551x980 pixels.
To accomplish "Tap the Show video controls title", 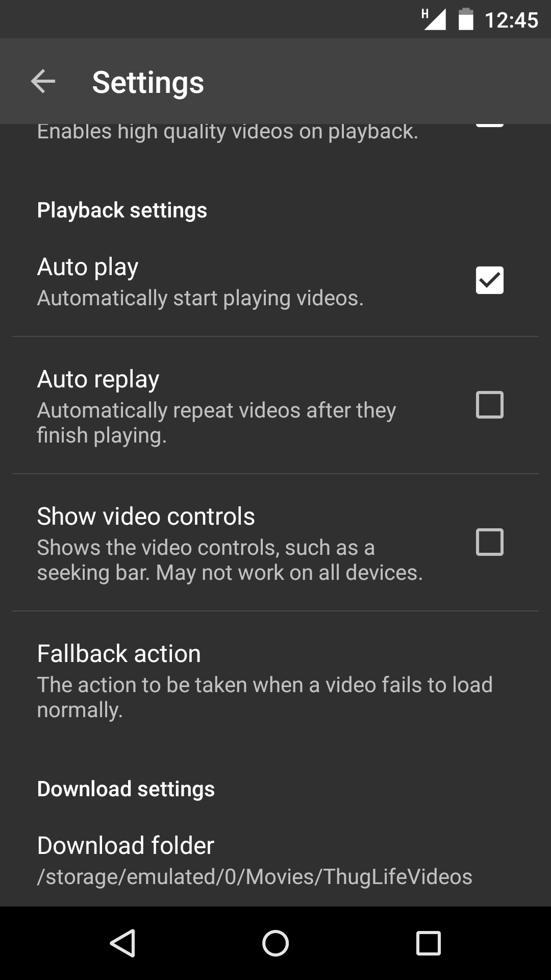I will [x=146, y=516].
